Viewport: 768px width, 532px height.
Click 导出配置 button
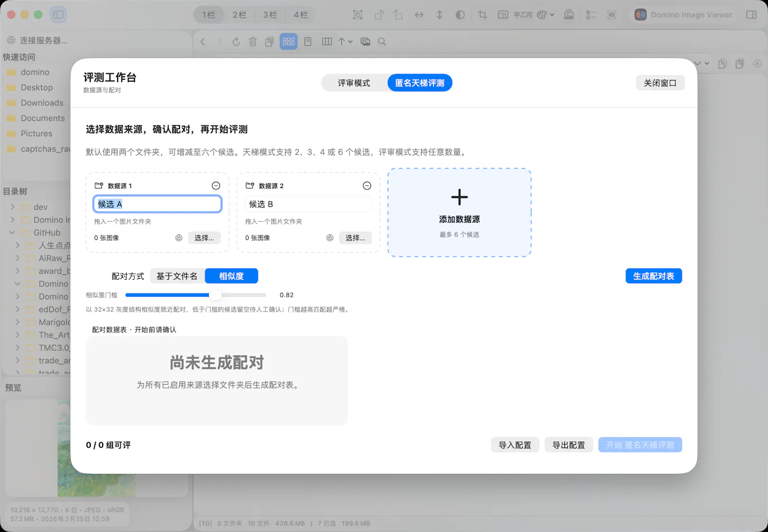569,445
